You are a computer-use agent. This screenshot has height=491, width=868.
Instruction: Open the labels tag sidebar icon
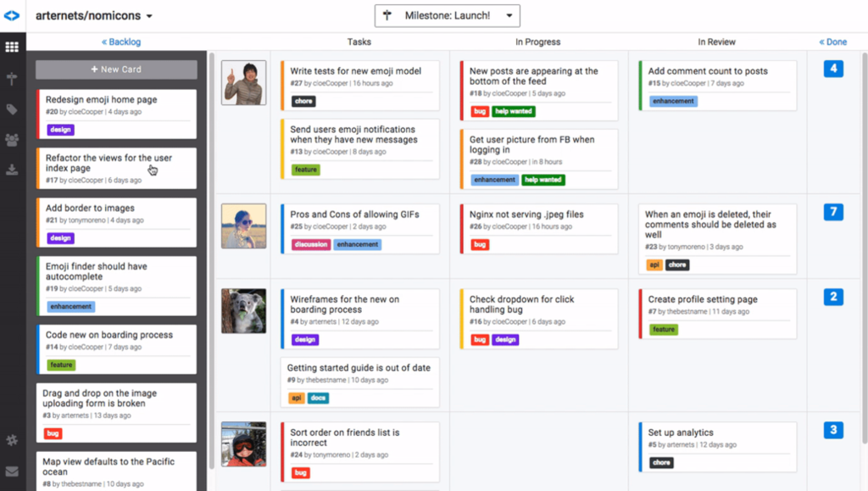click(12, 109)
